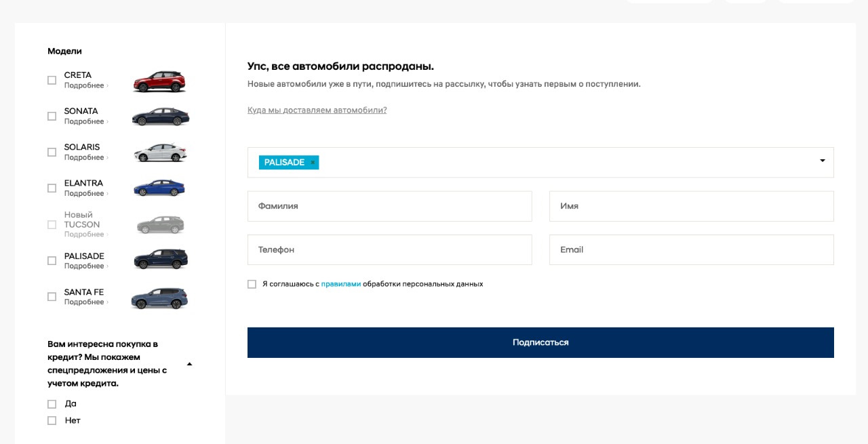Click the dark blue SONATA car image
The width and height of the screenshot is (868, 444).
click(x=160, y=117)
